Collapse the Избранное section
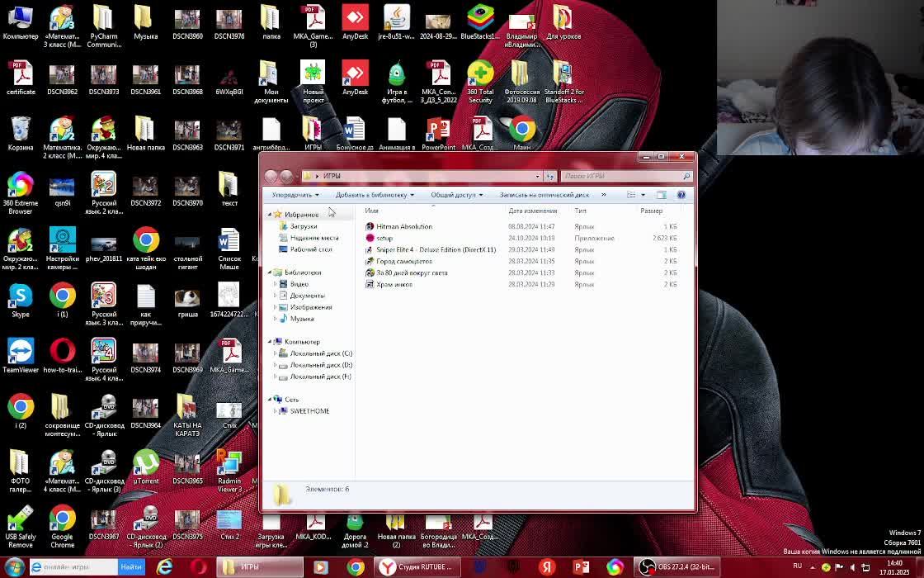 pyautogui.click(x=269, y=215)
